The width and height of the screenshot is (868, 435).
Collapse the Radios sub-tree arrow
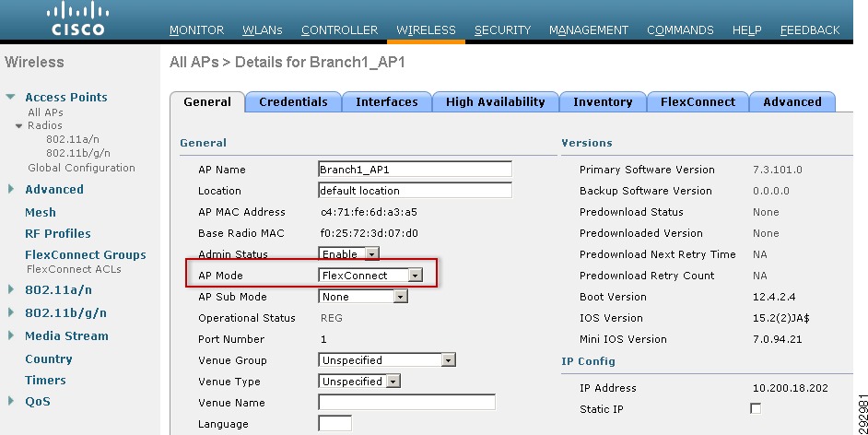point(18,126)
